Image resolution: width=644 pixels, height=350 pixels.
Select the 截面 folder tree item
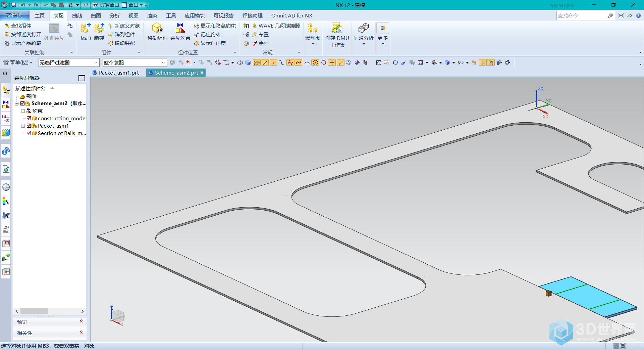coord(28,96)
